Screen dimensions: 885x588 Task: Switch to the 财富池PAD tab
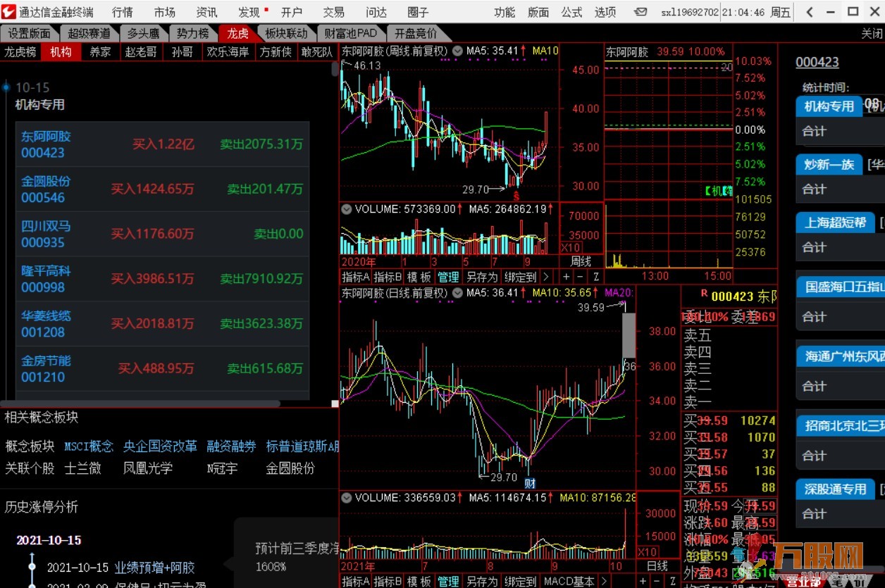click(x=350, y=33)
